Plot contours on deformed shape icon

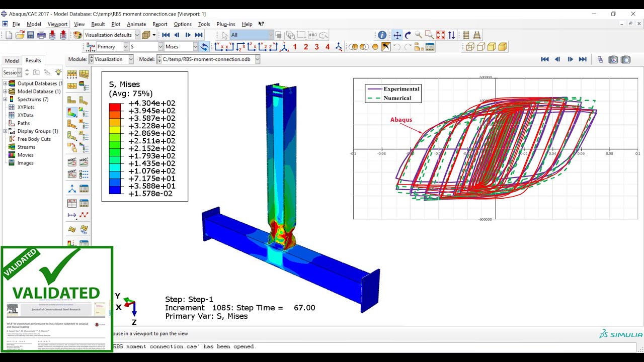[x=72, y=112]
